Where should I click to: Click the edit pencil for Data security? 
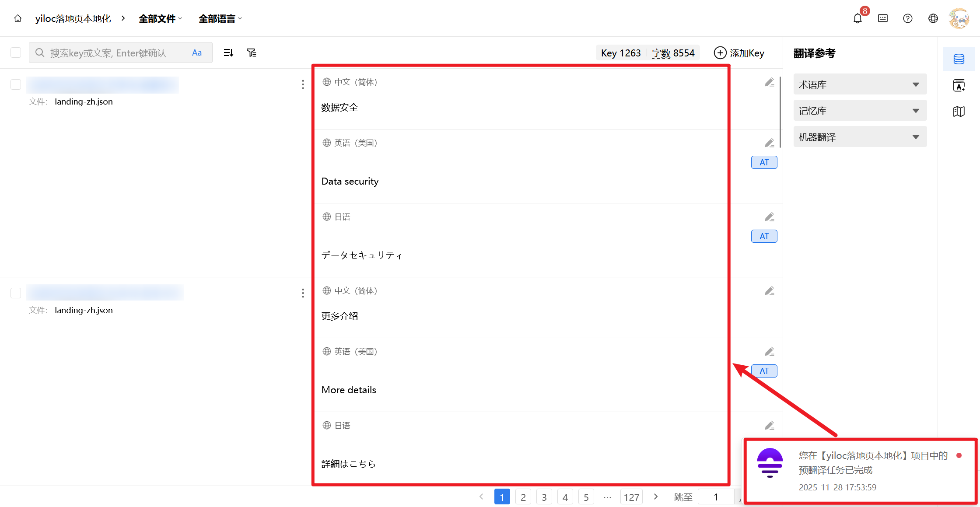(770, 143)
